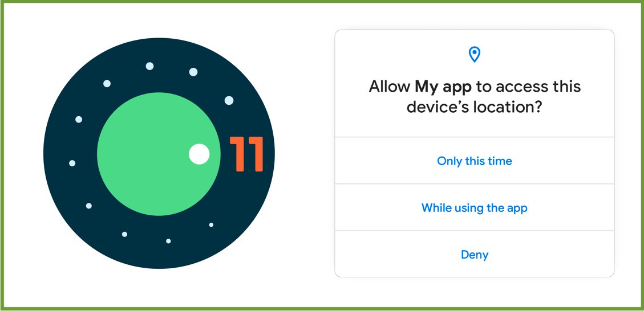Choose "While using the app"
Viewport: 644px width, 311px height.
click(x=475, y=207)
